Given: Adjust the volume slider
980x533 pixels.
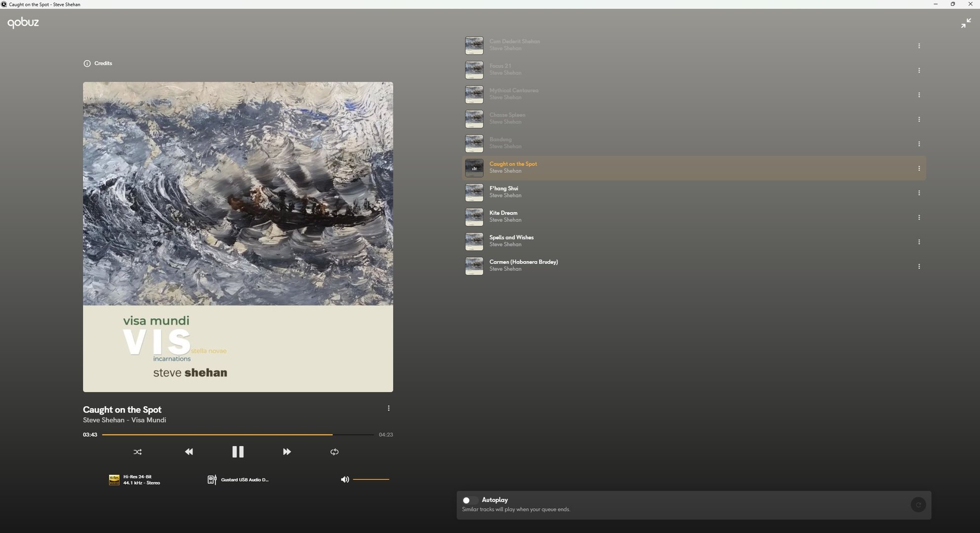Looking at the screenshot, I should coord(371,479).
